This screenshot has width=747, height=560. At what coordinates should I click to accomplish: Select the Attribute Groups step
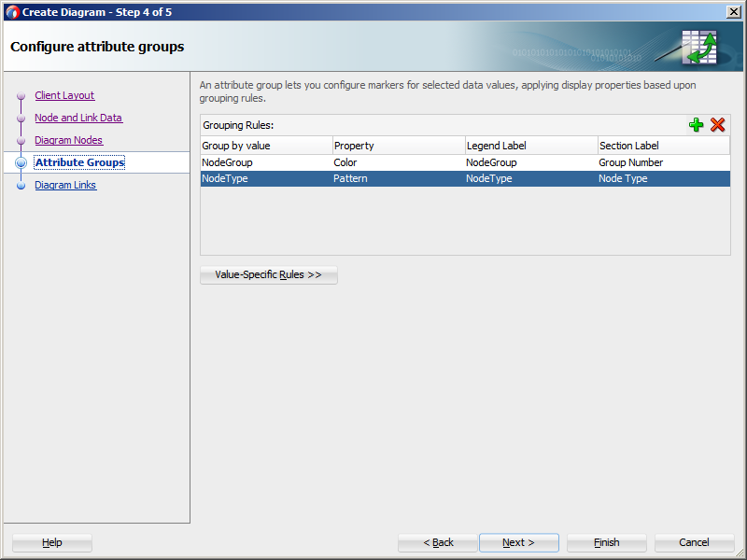(x=79, y=162)
